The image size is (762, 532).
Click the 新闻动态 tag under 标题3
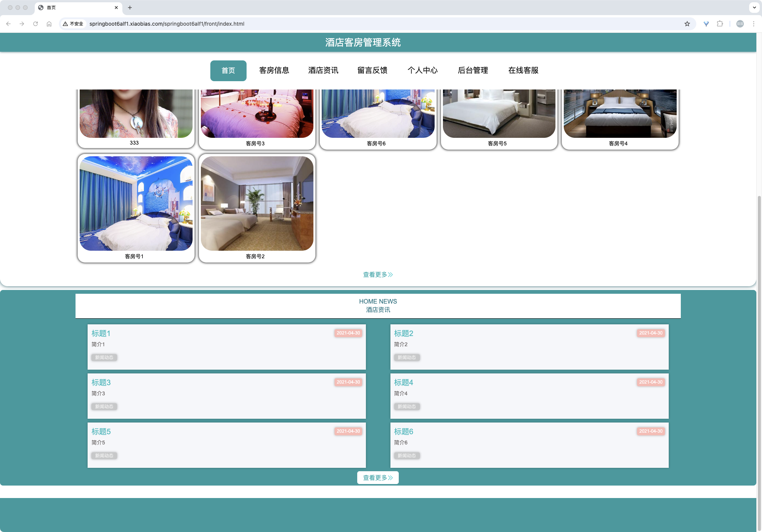[104, 407]
